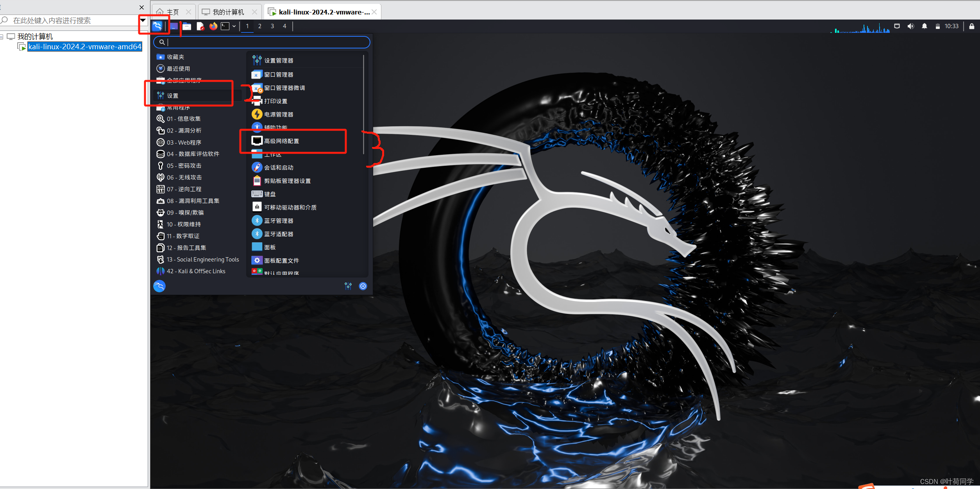This screenshot has width=980, height=489.
Task: Open 可移动驱动器和介质
Action: tap(306, 208)
